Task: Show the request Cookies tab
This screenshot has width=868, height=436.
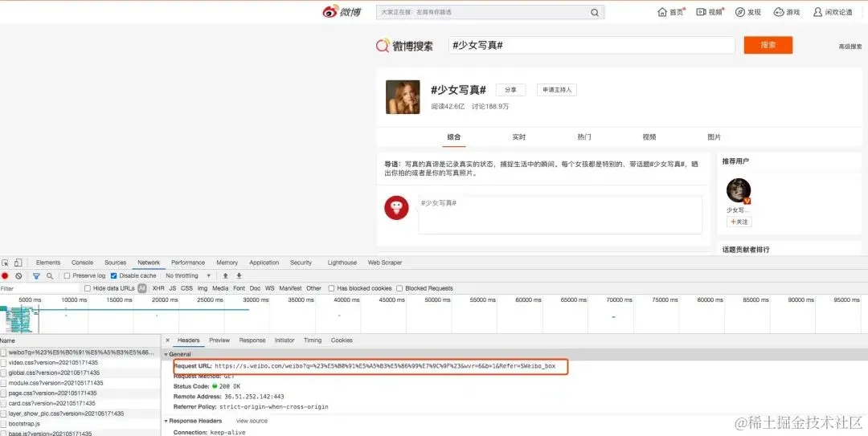Action: pos(342,340)
